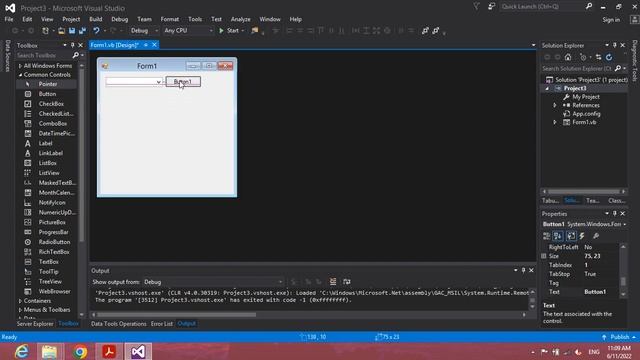
Task: Switch to Error List tab
Action: point(162,324)
